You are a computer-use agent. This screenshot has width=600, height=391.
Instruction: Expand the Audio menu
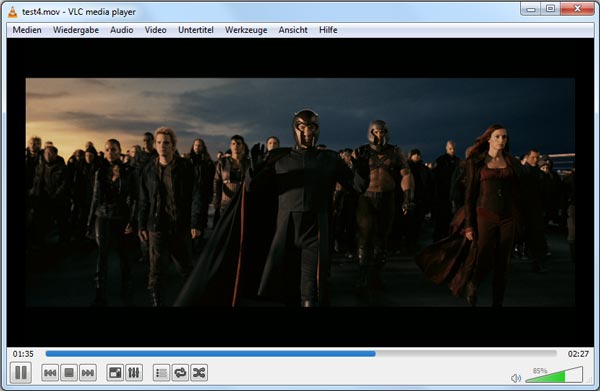[122, 30]
